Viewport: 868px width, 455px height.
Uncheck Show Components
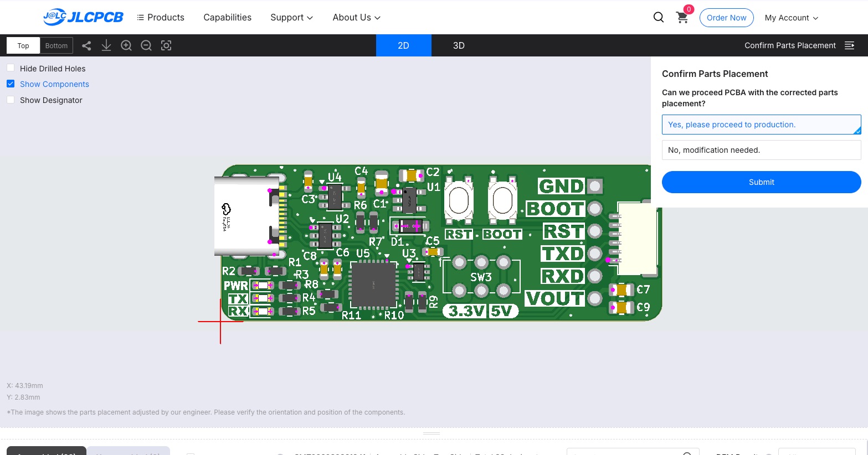coord(11,84)
